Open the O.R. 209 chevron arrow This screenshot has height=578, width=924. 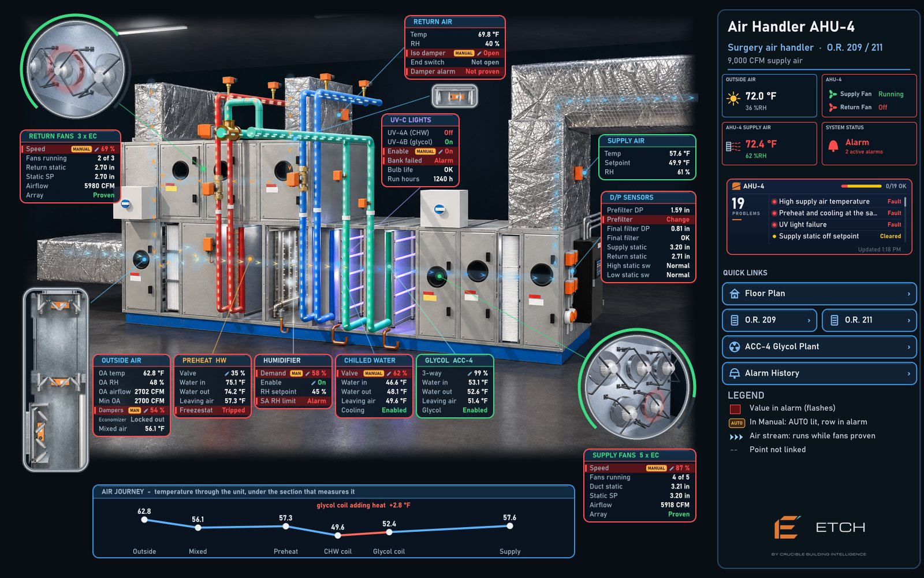808,320
